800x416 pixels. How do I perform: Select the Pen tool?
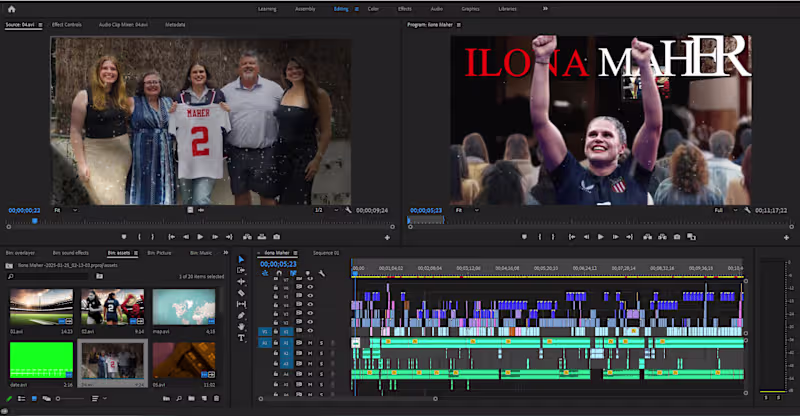point(241,315)
